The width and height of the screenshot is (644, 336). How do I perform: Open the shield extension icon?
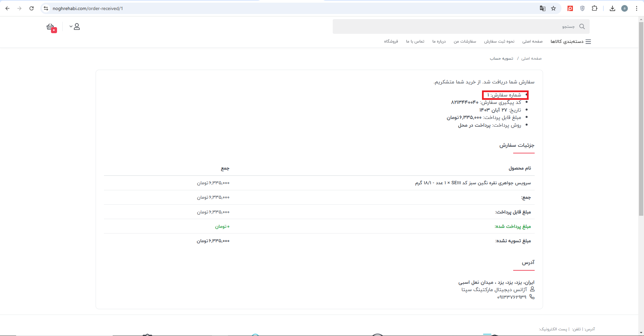tap(582, 8)
